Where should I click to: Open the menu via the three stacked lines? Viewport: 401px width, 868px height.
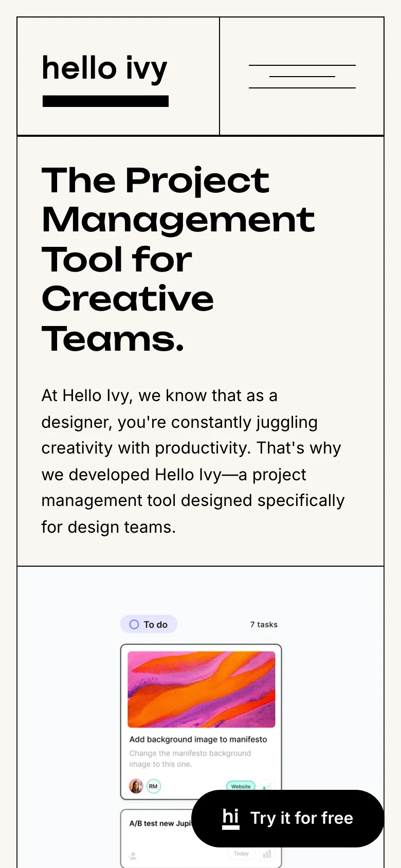[x=302, y=76]
